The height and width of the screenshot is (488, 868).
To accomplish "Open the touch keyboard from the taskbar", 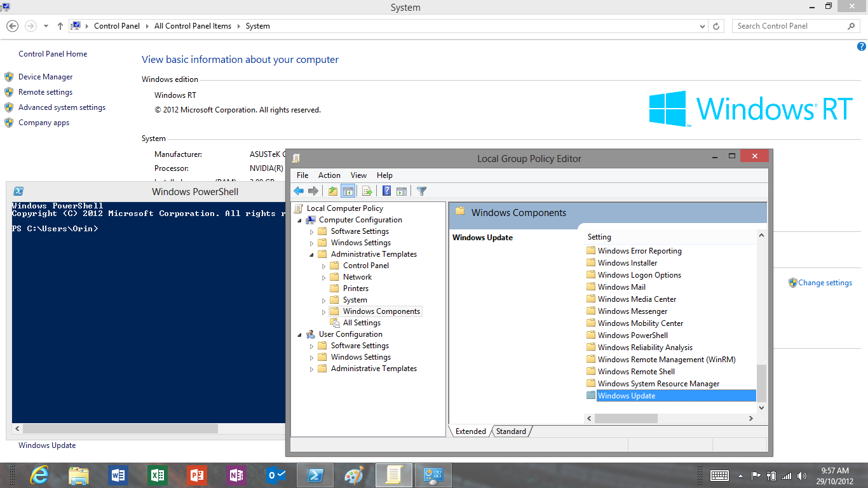I will 719,475.
